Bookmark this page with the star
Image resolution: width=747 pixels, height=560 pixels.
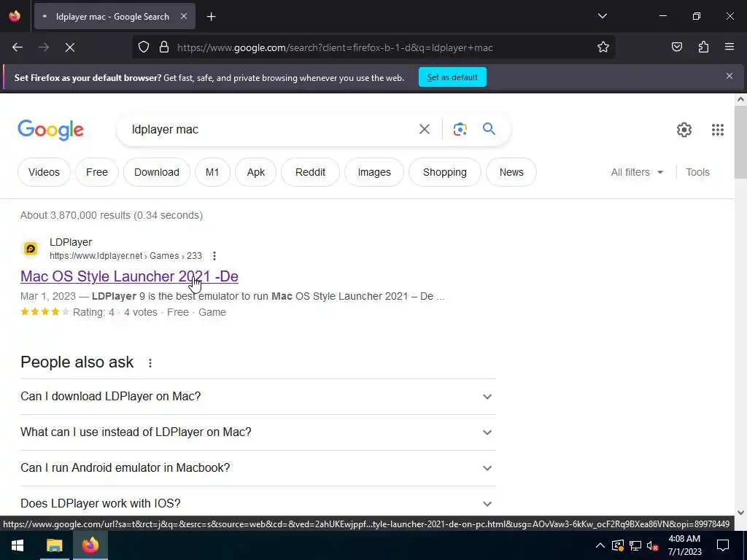coord(603,47)
